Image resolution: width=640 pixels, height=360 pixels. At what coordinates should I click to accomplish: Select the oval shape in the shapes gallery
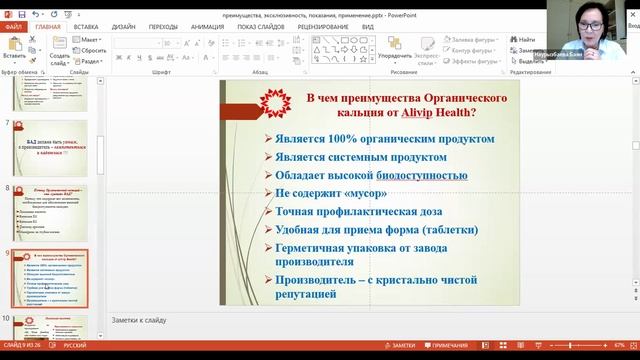tap(354, 40)
